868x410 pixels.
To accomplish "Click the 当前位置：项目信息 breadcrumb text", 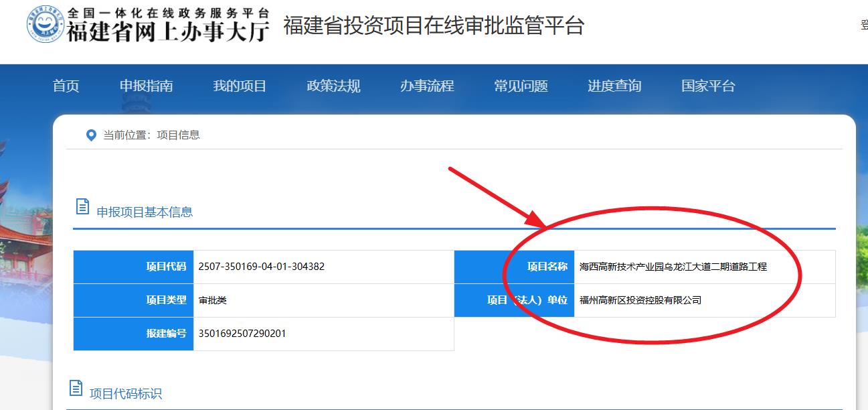I will pyautogui.click(x=151, y=135).
